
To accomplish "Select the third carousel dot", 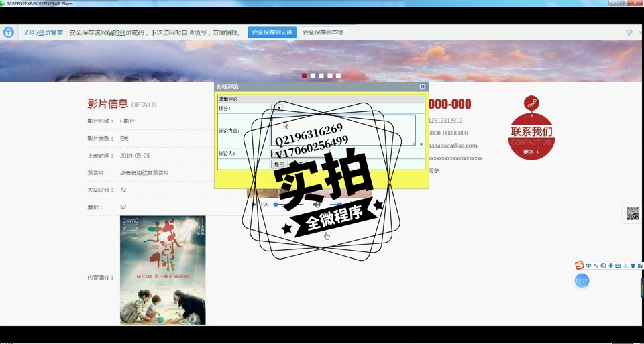I will tap(321, 76).
